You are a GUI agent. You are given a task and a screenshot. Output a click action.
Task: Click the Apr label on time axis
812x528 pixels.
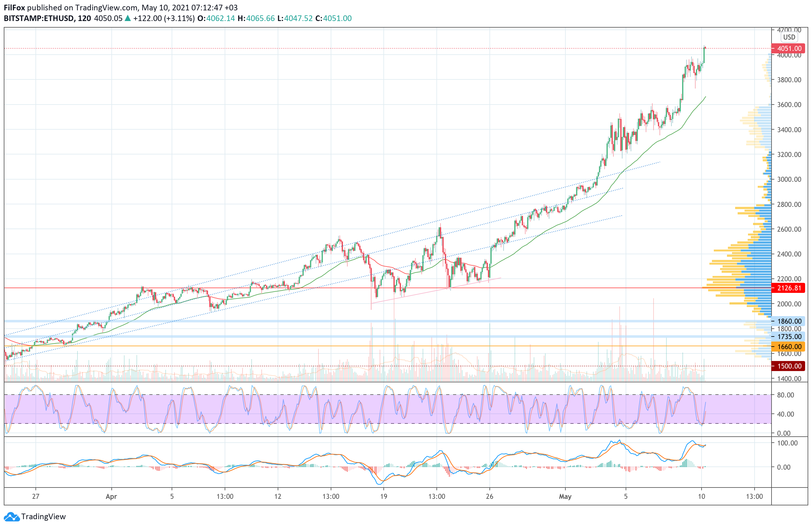tap(111, 497)
